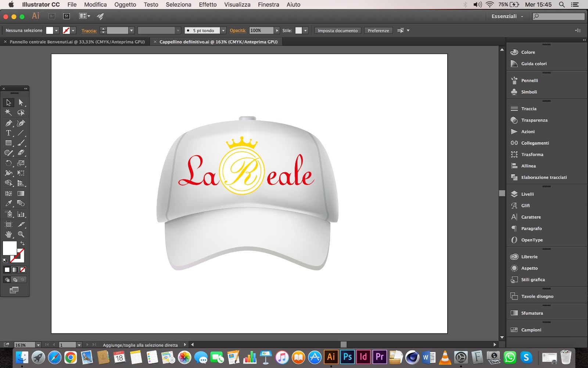Select the Hand tool
Screen dimensions: 588x368
8,234
